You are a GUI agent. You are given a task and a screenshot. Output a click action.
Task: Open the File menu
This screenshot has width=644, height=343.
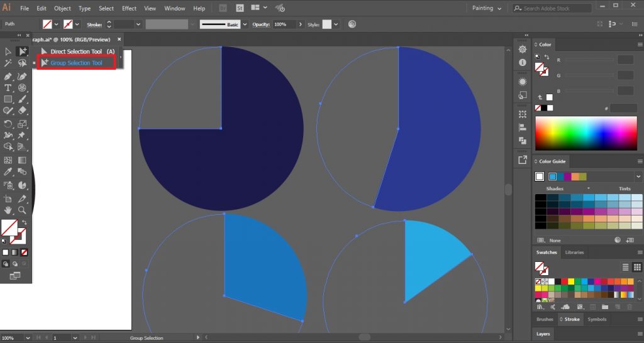[x=25, y=8]
